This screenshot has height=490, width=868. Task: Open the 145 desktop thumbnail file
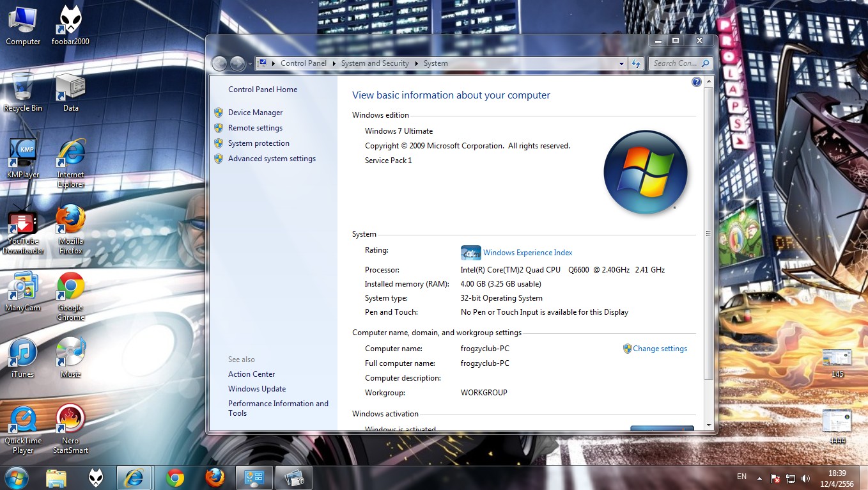click(837, 363)
